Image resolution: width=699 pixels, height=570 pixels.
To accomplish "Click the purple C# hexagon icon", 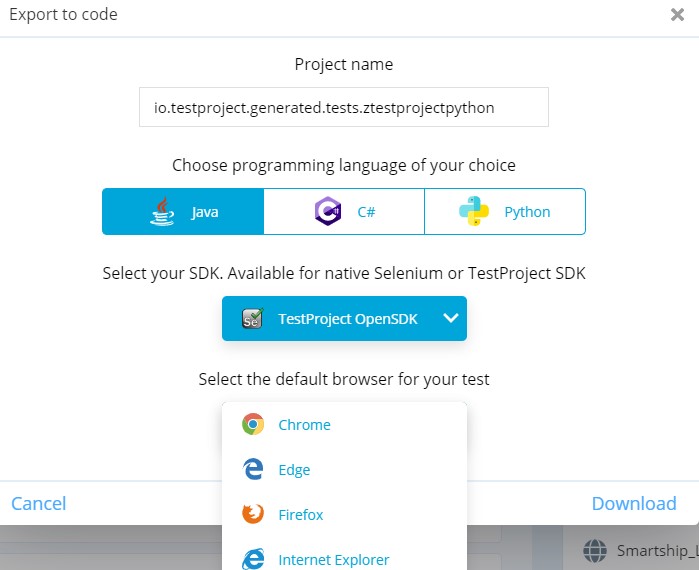I will (x=326, y=211).
